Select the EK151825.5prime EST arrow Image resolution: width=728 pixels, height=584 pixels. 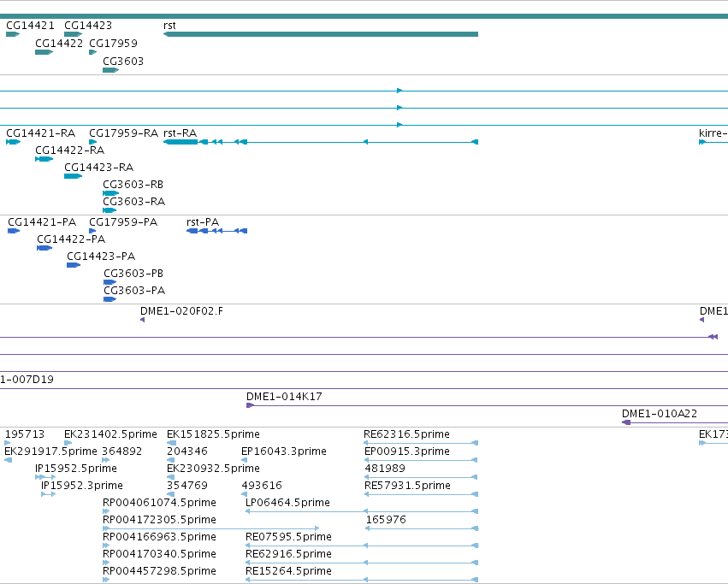[x=171, y=443]
